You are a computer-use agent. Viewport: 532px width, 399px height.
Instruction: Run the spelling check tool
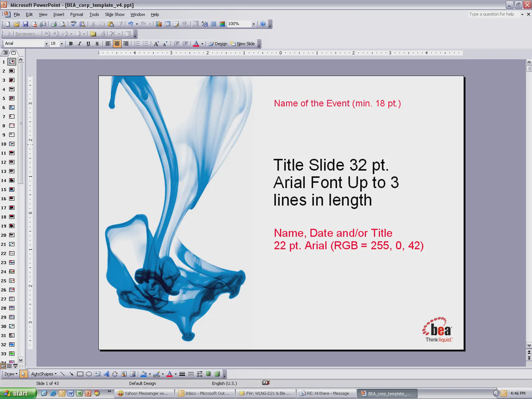pos(73,24)
